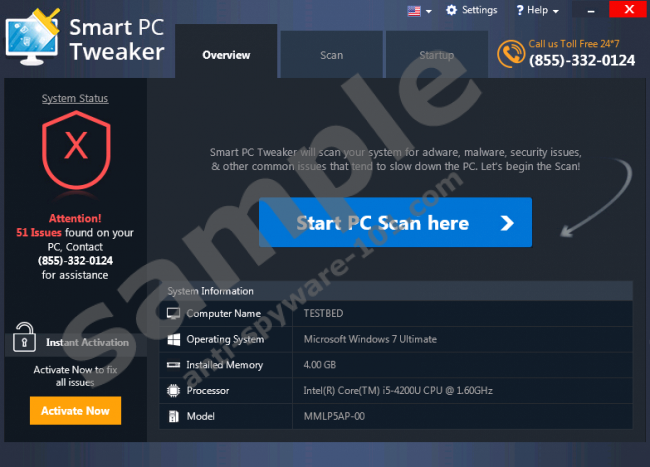Viewport: 650px width, 467px height.
Task: Click the Installed Memory icon
Action: pos(173,365)
